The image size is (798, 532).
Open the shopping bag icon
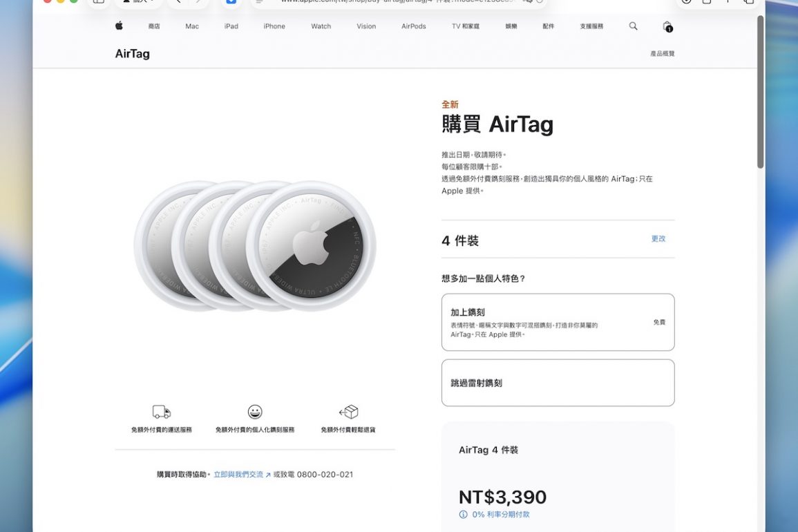pos(667,26)
